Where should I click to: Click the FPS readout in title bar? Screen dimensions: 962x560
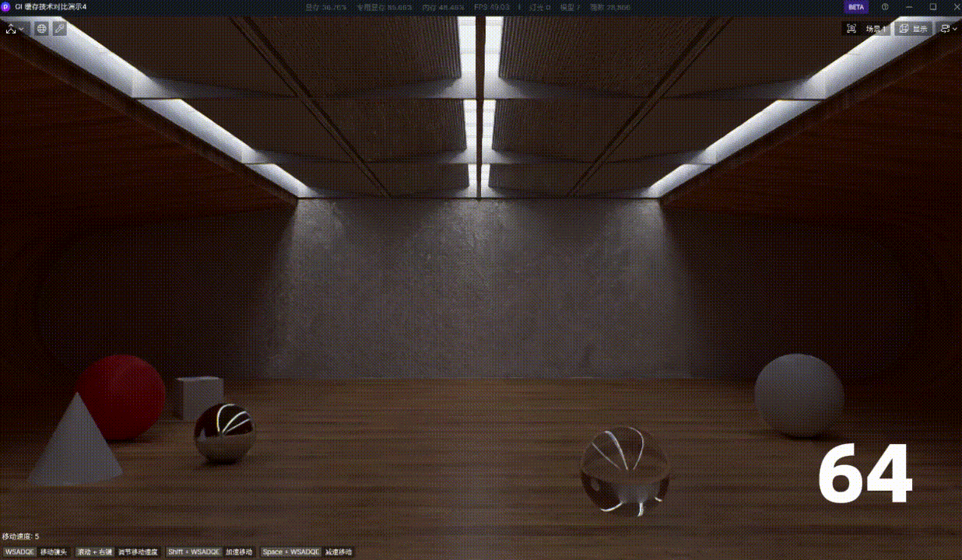[491, 7]
